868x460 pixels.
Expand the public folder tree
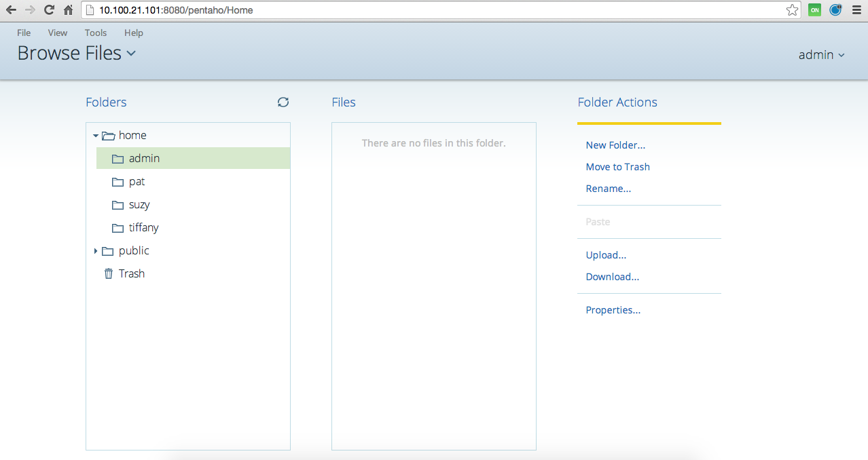point(96,251)
